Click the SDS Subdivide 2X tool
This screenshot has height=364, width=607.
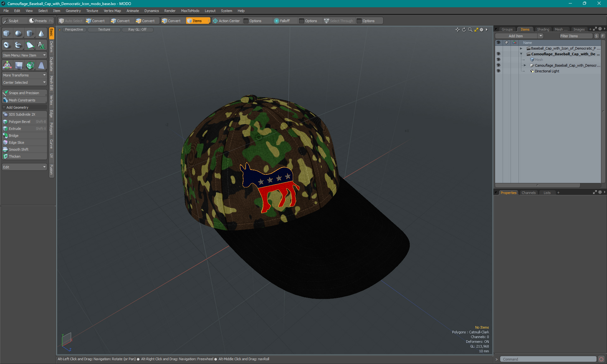(x=25, y=114)
